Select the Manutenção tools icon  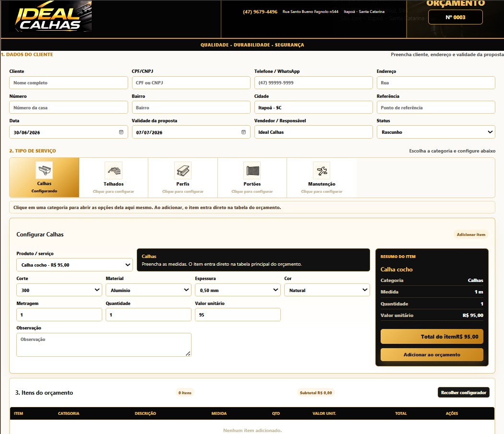(x=322, y=170)
